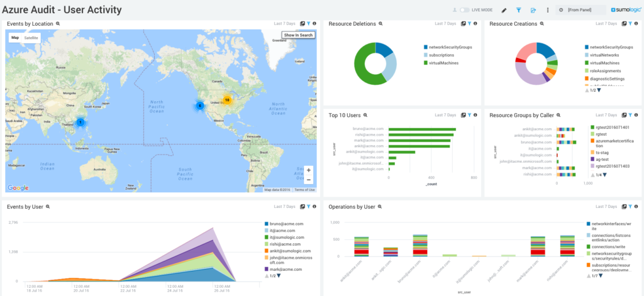The image size is (644, 296).
Task: Click the pop-out icon on Operations by User panel
Action: 625,207
